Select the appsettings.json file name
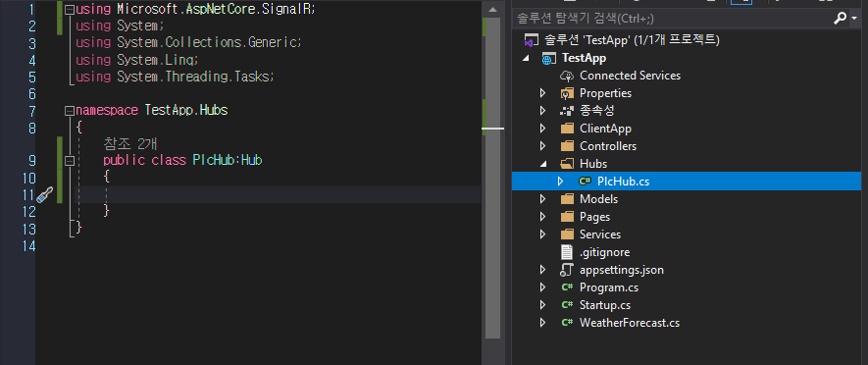This screenshot has height=365, width=868. [x=622, y=270]
